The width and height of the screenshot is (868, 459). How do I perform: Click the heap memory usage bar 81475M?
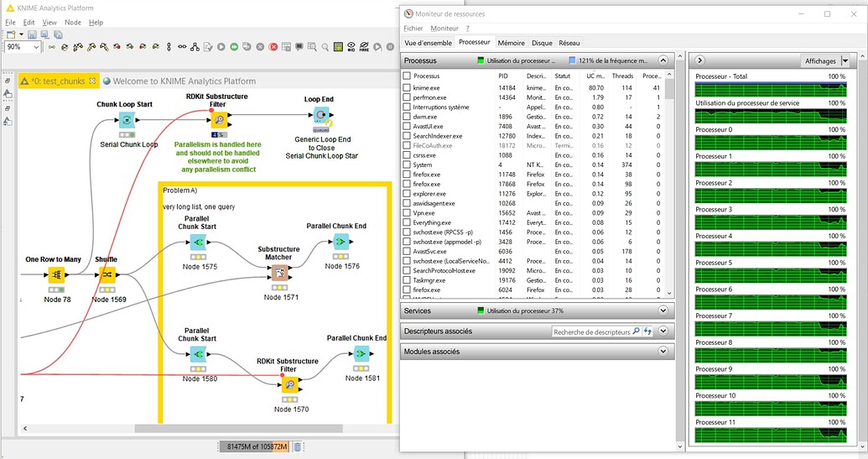click(253, 446)
